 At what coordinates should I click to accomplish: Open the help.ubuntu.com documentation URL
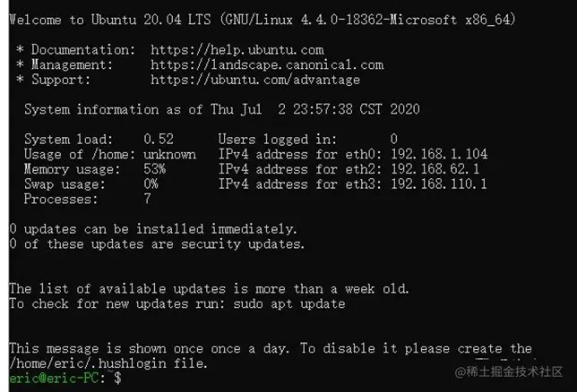click(237, 50)
